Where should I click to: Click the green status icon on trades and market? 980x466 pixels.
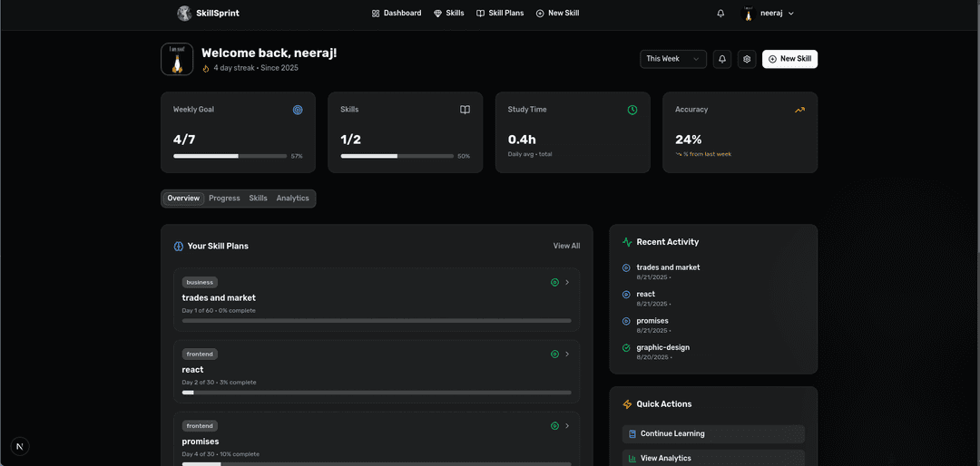(554, 282)
